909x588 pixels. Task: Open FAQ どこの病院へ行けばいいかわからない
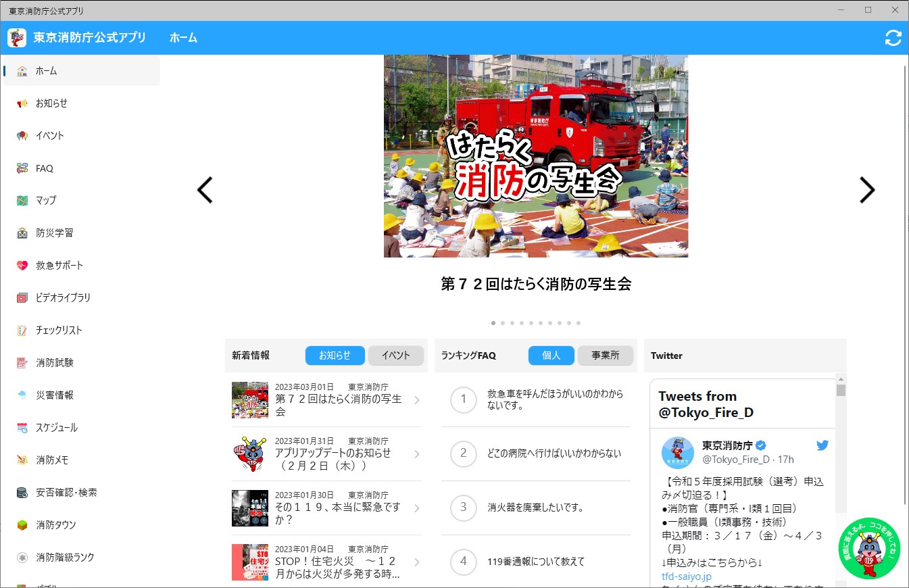tap(536, 454)
